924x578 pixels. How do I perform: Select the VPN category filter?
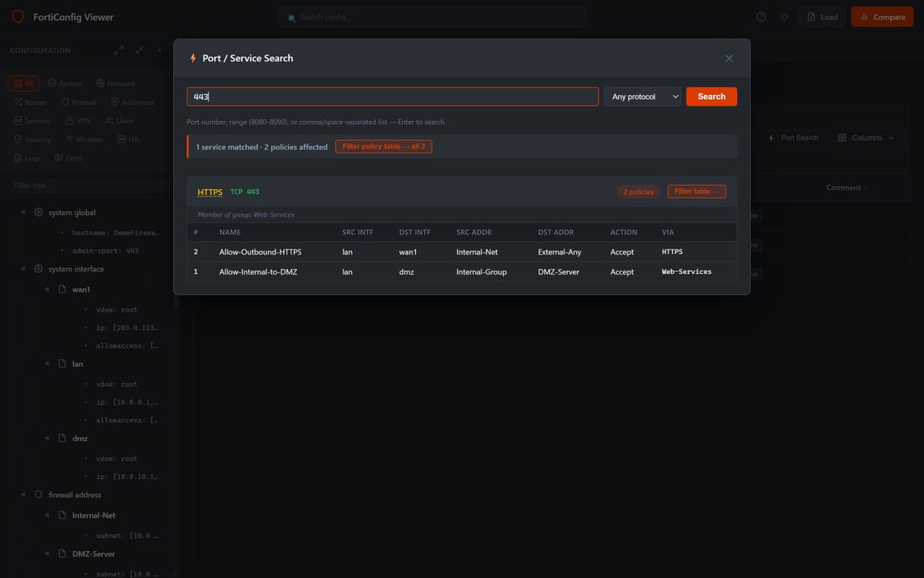[78, 121]
